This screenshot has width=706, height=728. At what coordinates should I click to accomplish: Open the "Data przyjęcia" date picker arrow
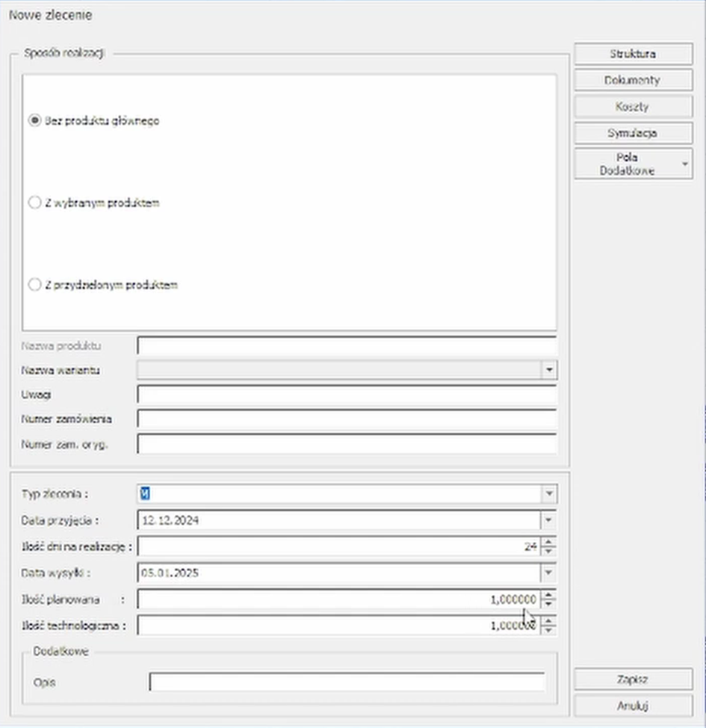(549, 520)
